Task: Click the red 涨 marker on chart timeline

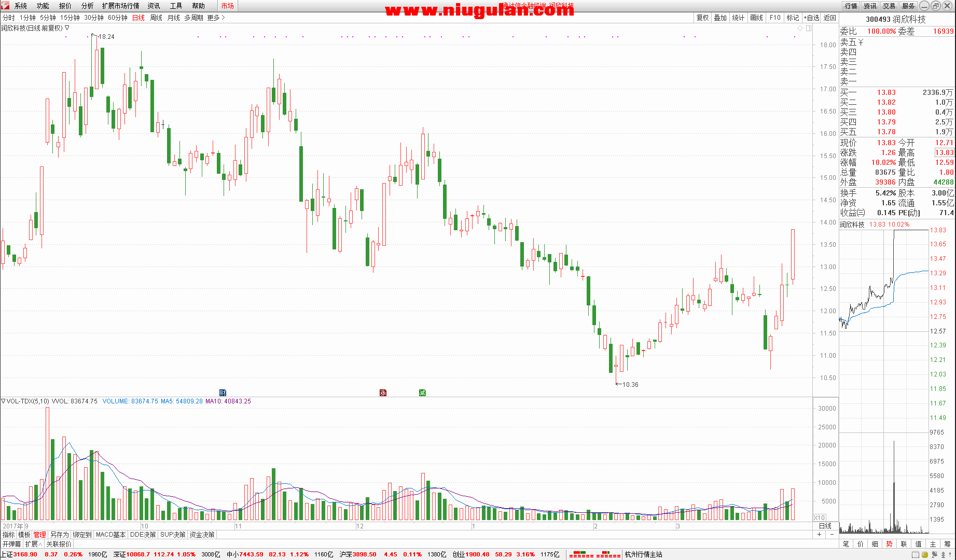Action: [383, 393]
